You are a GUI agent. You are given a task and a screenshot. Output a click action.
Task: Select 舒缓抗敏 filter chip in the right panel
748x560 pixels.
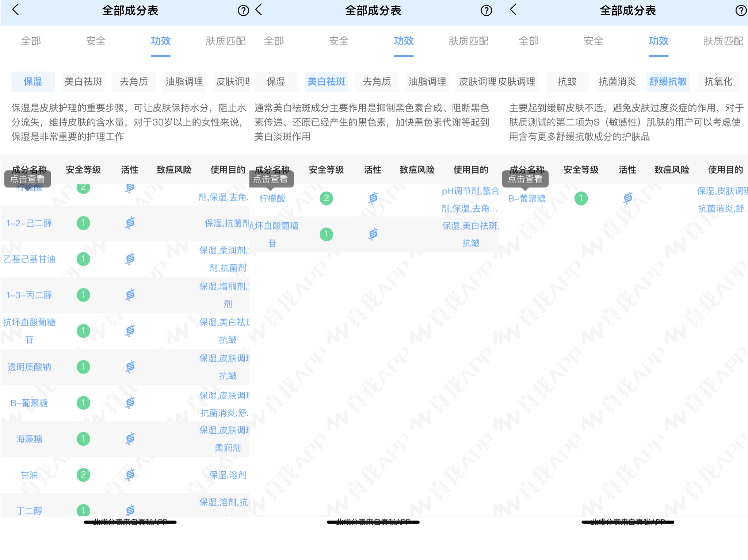click(668, 81)
